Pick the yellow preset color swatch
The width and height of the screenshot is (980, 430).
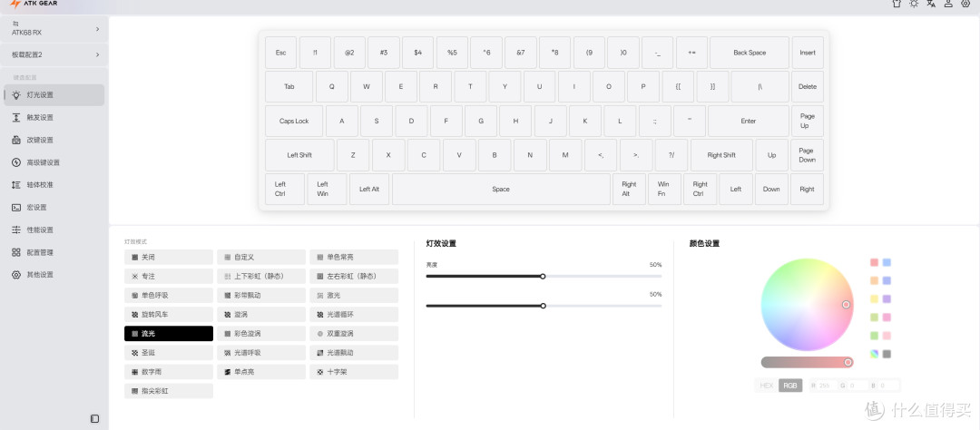coord(875,298)
